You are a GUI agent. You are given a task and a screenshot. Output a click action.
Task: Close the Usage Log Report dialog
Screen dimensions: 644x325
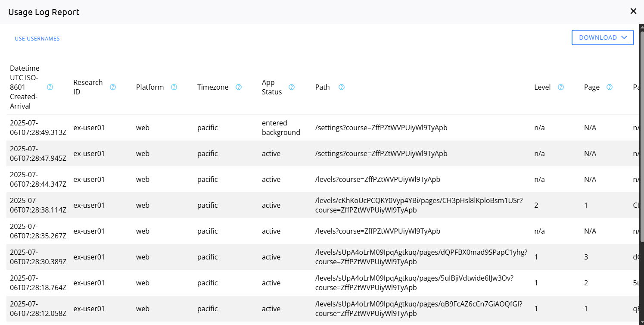[x=633, y=11]
